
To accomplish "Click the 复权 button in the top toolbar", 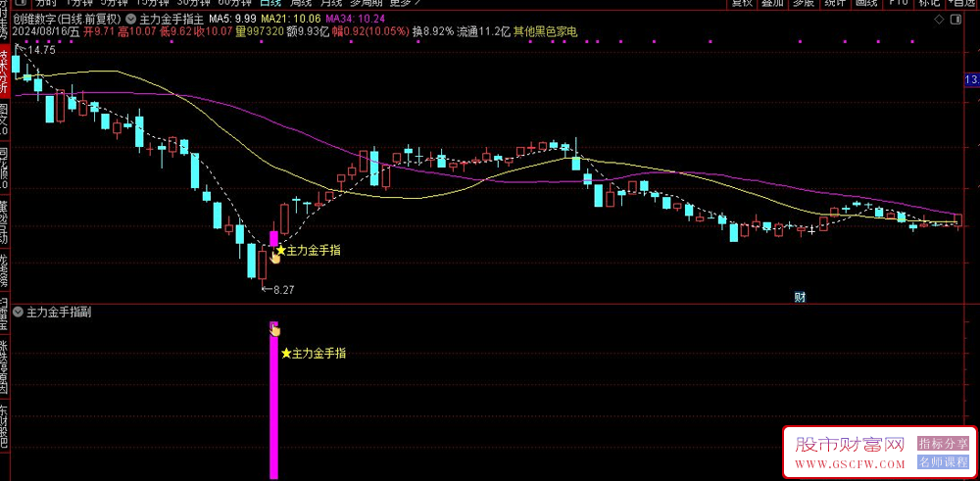I will pos(742,3).
